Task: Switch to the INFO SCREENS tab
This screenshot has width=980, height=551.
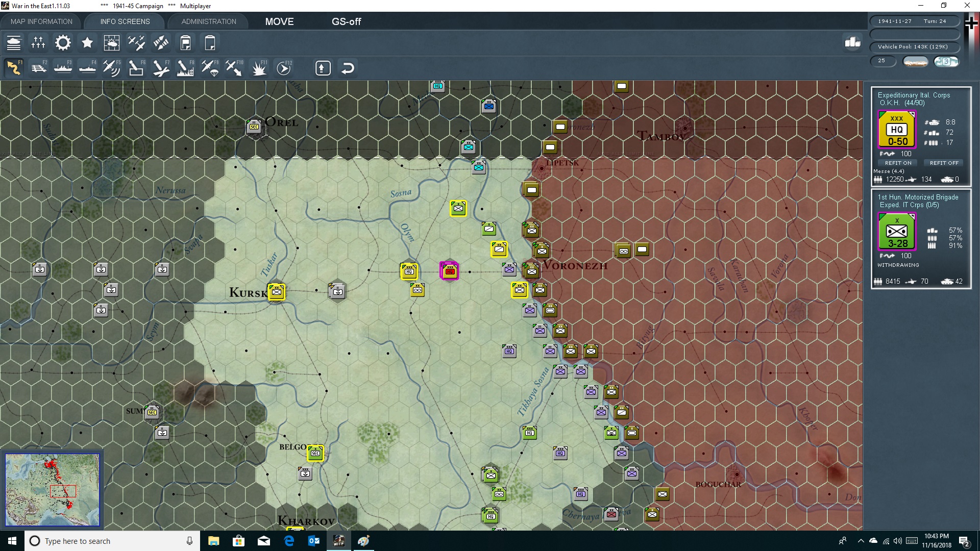Action: [125, 21]
